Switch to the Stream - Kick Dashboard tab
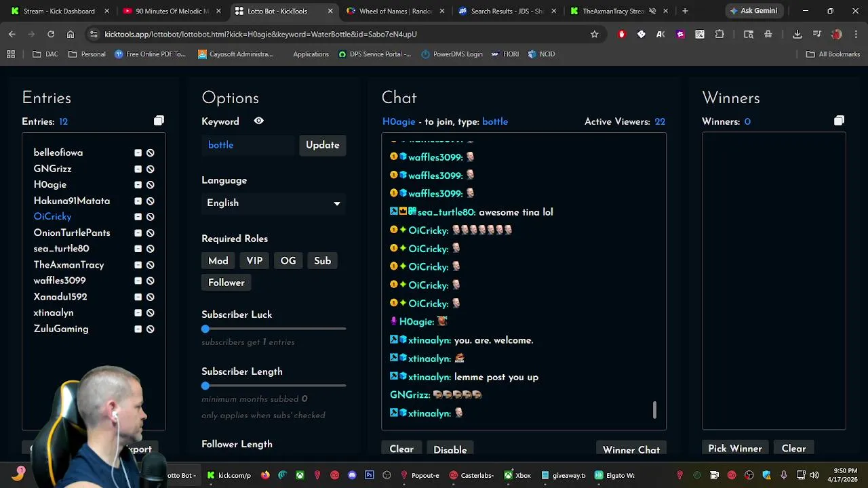 pos(59,11)
